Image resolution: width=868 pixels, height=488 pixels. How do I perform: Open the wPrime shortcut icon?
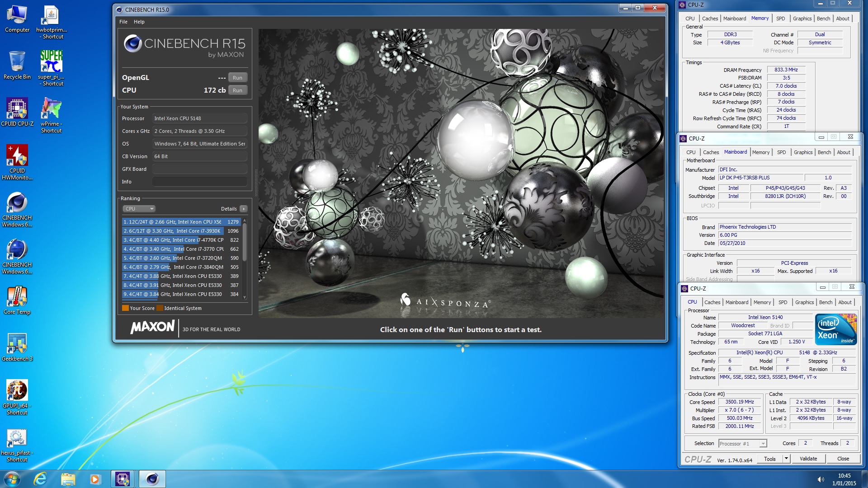(x=52, y=115)
